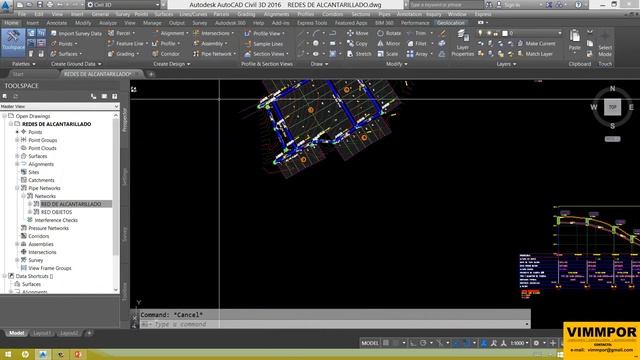Select the Fillet tool
This screenshot has width=640, height=360.
pyautogui.click(x=417, y=44)
